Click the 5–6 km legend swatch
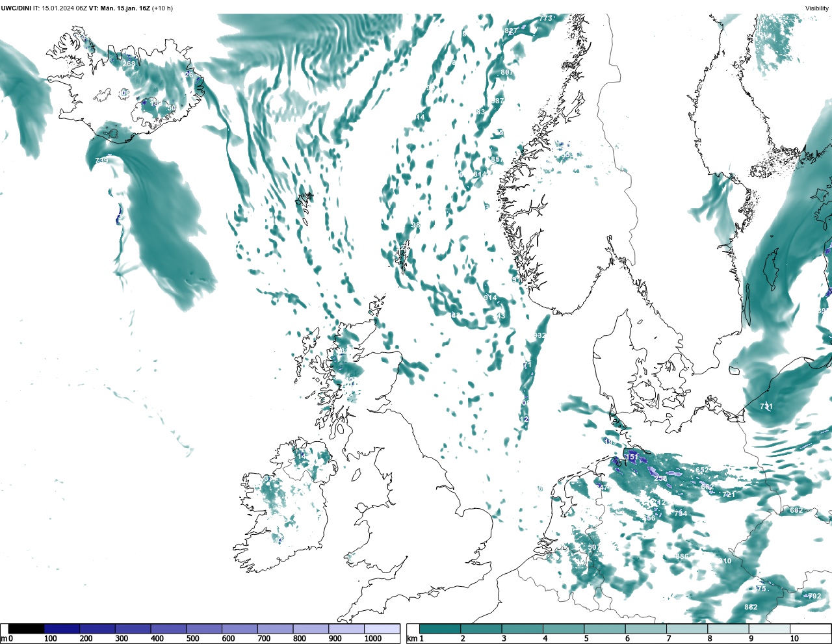The width and height of the screenshot is (832, 644). pos(604,628)
